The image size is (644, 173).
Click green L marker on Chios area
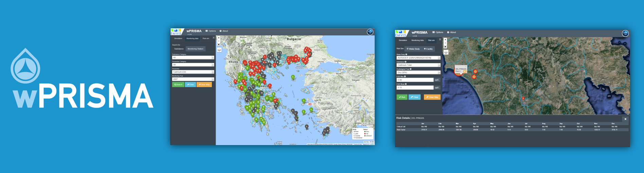pyautogui.click(x=304, y=100)
